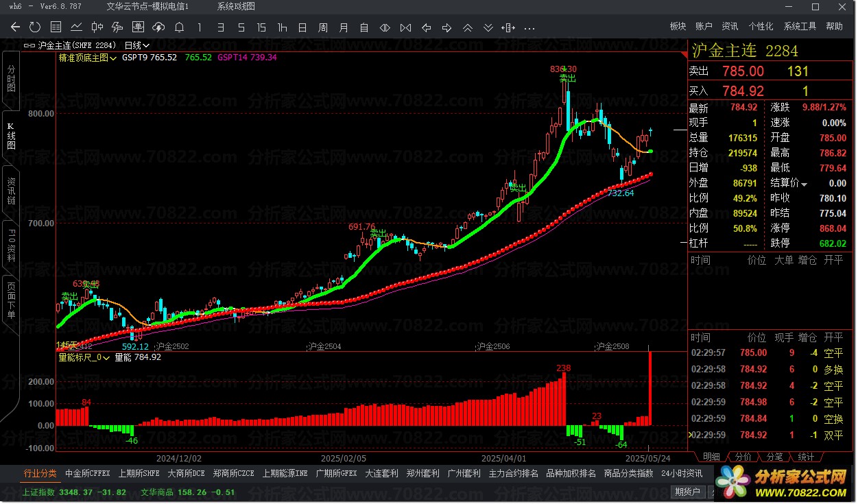Click the horizontal compress chart icon

click(x=405, y=27)
